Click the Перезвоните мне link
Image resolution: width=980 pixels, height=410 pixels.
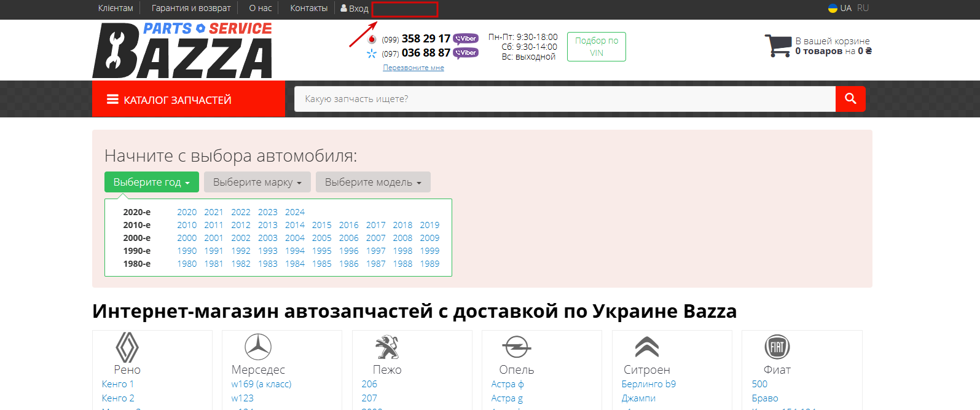pos(414,68)
